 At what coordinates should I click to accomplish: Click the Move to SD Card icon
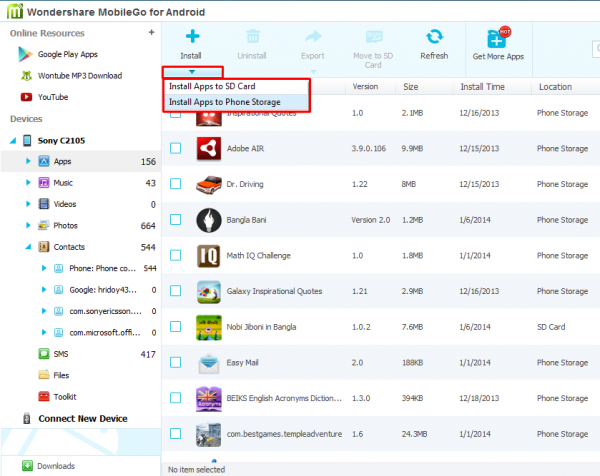pos(374,37)
